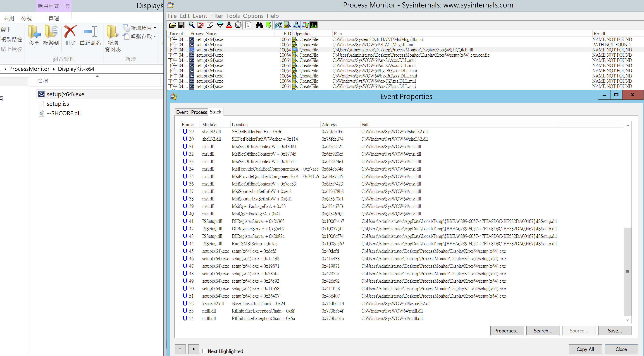Toggle Show Registry Activity icon

[x=279, y=25]
